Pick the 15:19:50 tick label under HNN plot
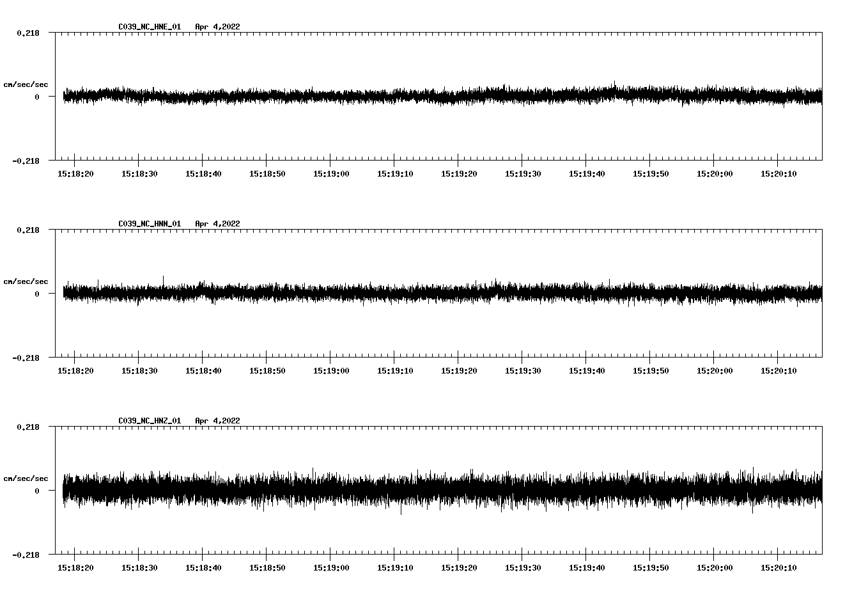This screenshot has width=868, height=591. tap(651, 371)
